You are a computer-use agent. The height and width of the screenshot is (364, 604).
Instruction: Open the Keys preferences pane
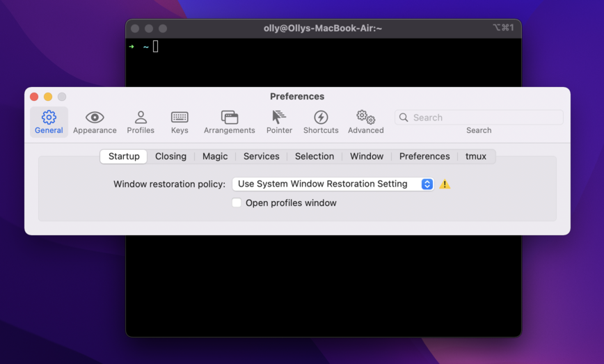click(x=180, y=122)
